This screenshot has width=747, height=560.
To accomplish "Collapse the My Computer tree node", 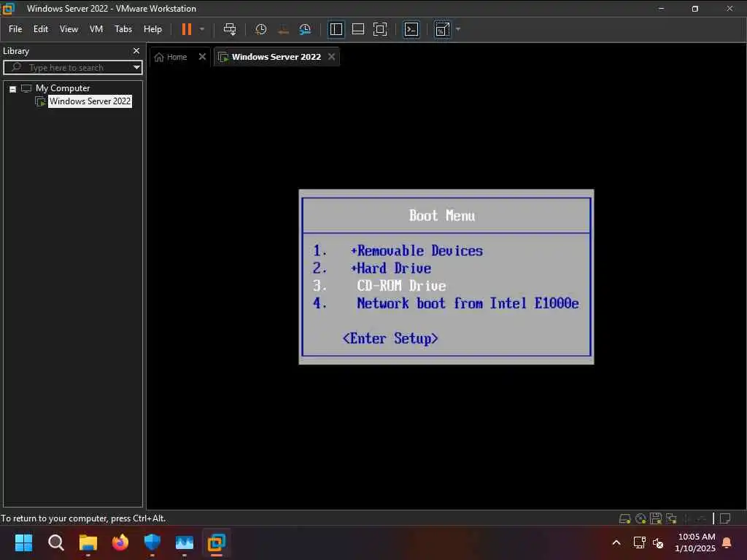I will point(13,88).
